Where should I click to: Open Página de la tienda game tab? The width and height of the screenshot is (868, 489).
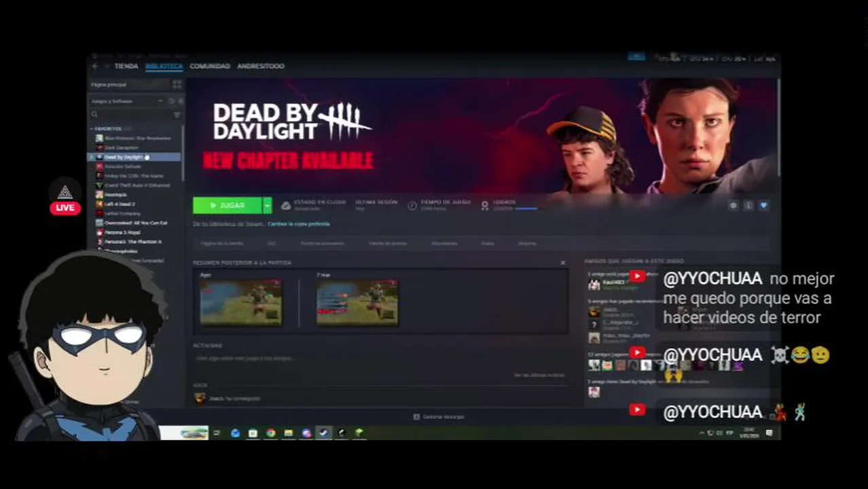pyautogui.click(x=221, y=243)
